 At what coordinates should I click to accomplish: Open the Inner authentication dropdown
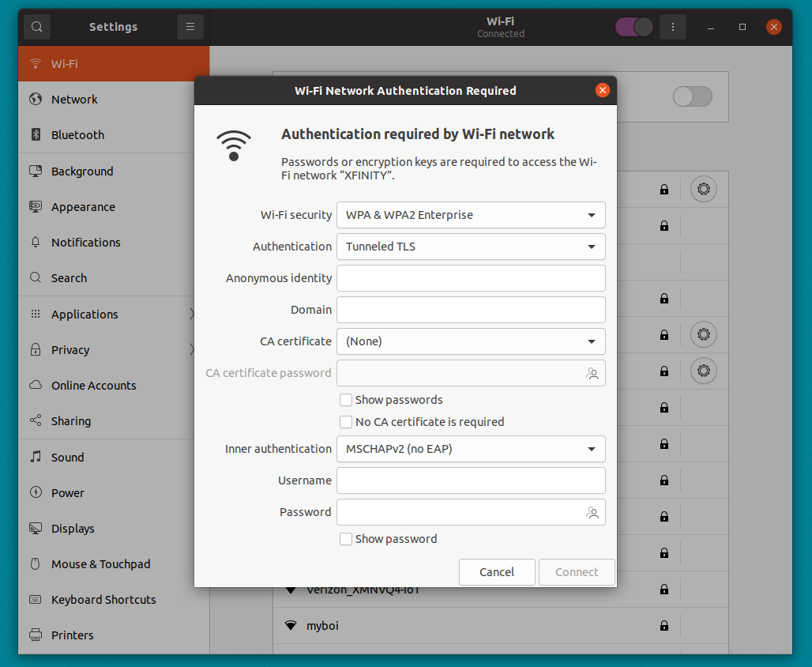click(471, 449)
